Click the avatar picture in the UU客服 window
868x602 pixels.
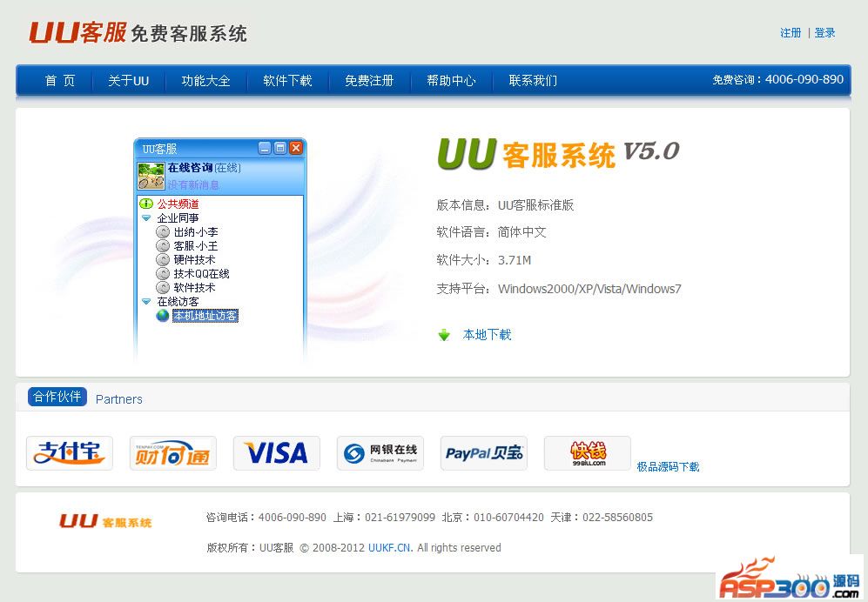click(x=151, y=176)
